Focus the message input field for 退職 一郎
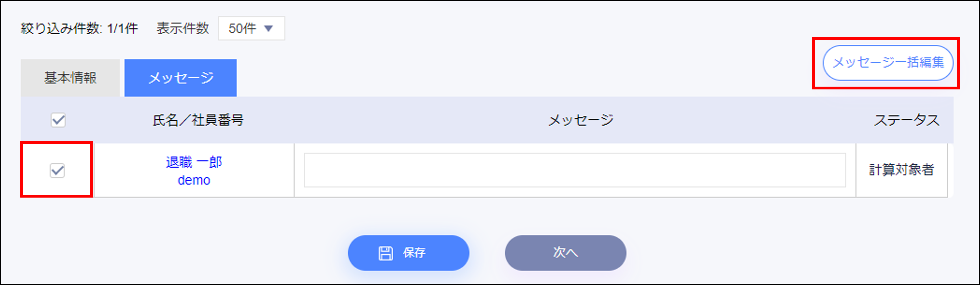This screenshot has height=285, width=980. (x=574, y=170)
